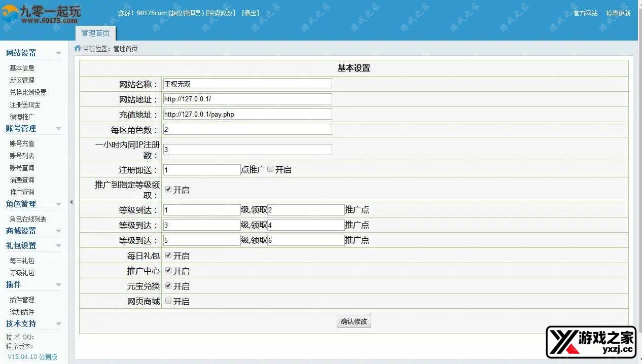This screenshot has height=364, width=642.
Task: Collapse the sidebar with the arrow handle
Action: coord(71,202)
